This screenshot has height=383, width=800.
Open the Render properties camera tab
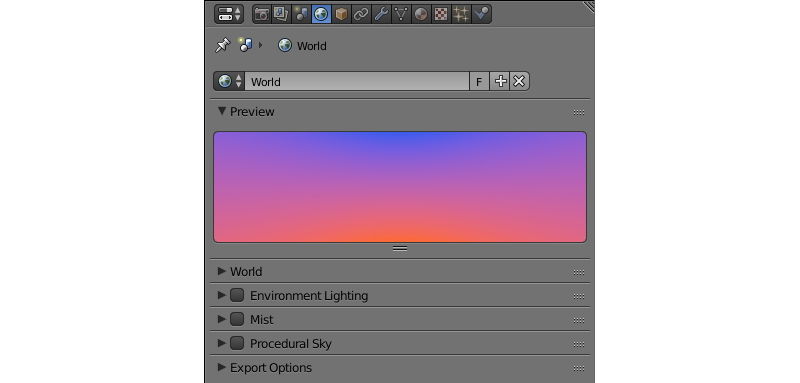[x=262, y=14]
